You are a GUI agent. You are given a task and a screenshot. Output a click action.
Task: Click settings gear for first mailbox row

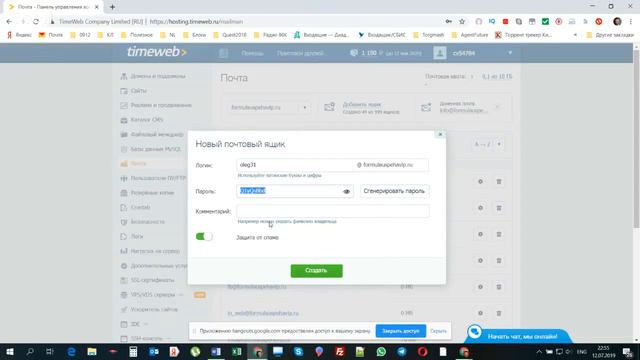[x=480, y=182]
